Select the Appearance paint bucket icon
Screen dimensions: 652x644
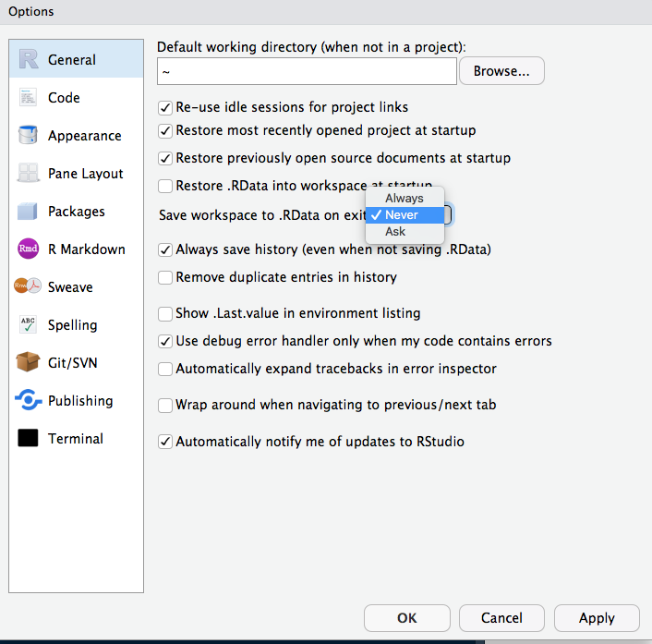(29, 136)
